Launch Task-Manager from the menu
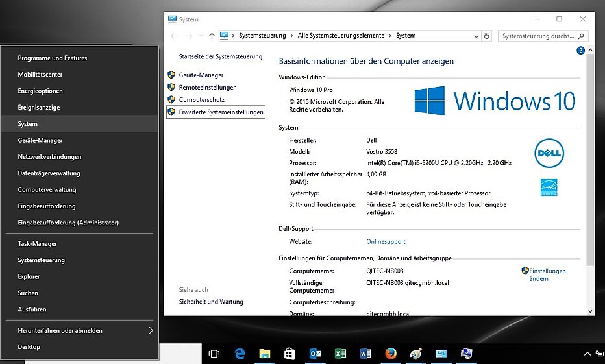 [x=80, y=244]
